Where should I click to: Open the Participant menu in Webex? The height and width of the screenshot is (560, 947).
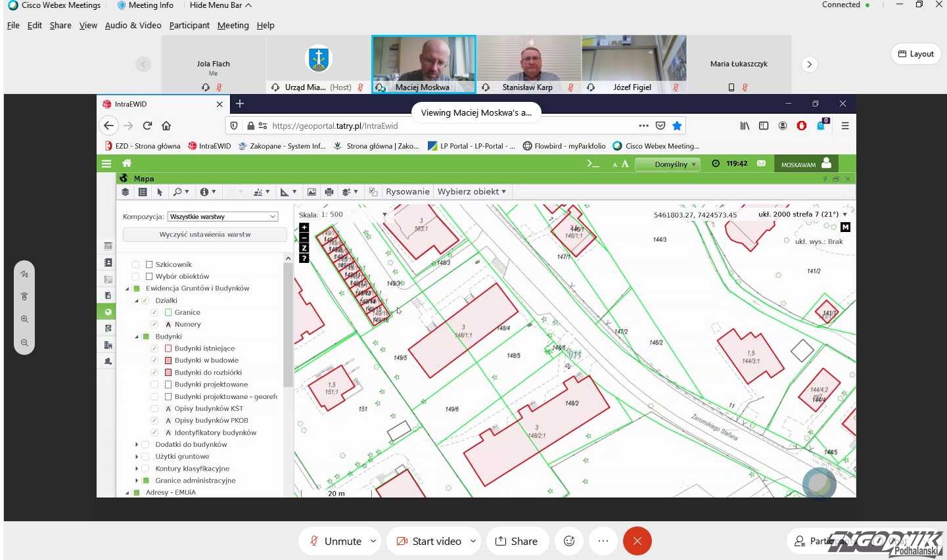coord(189,25)
